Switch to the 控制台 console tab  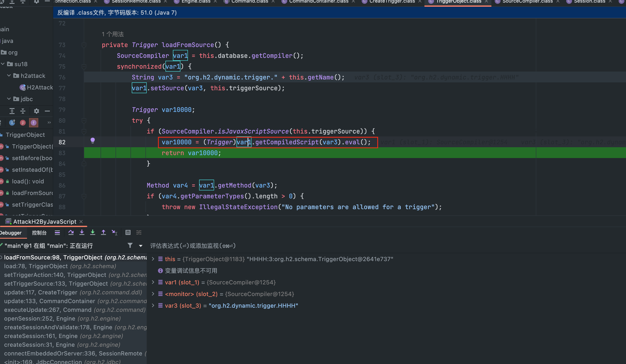(39, 233)
